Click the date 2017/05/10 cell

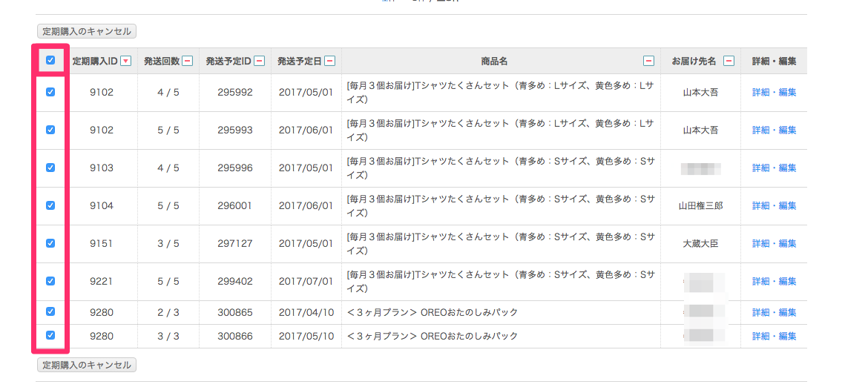pyautogui.click(x=306, y=336)
